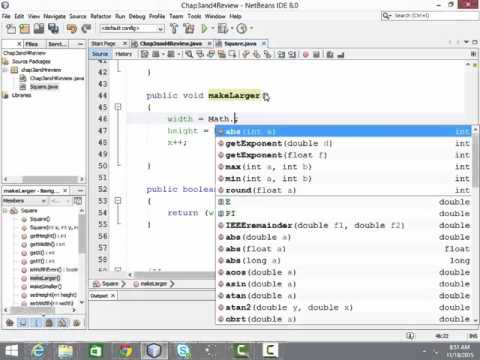This screenshot has height=360, width=480.
Task: Choose max(int a, int b) from autocomplete
Action: (344, 167)
